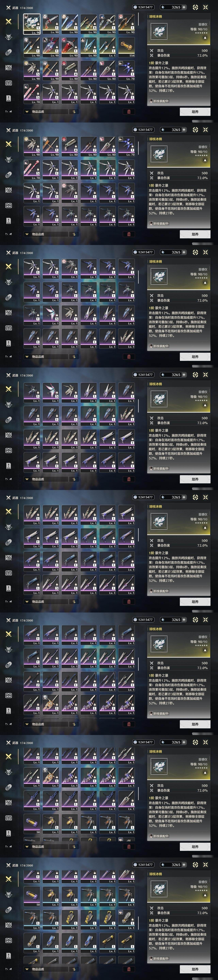Open the exclamation-mark quest items category in the topmost sidebar
Viewport: 218px width, 980px height.
8,98
